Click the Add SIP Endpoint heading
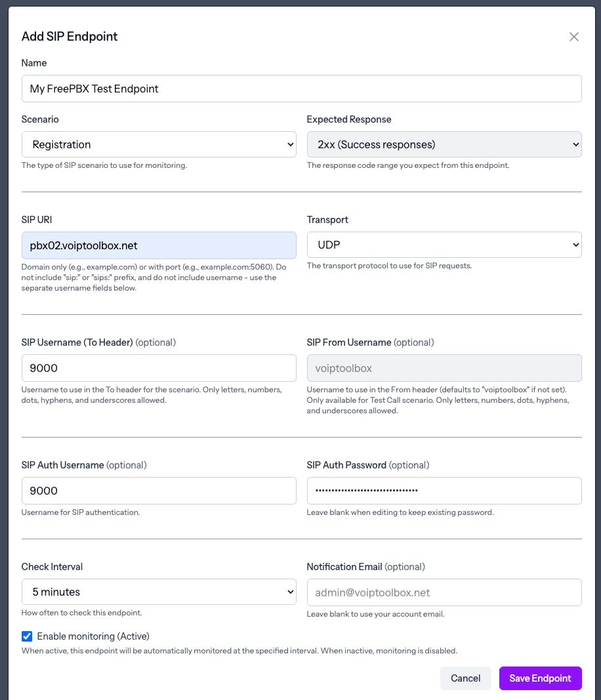Screen dimensions: 601x700 69,37
